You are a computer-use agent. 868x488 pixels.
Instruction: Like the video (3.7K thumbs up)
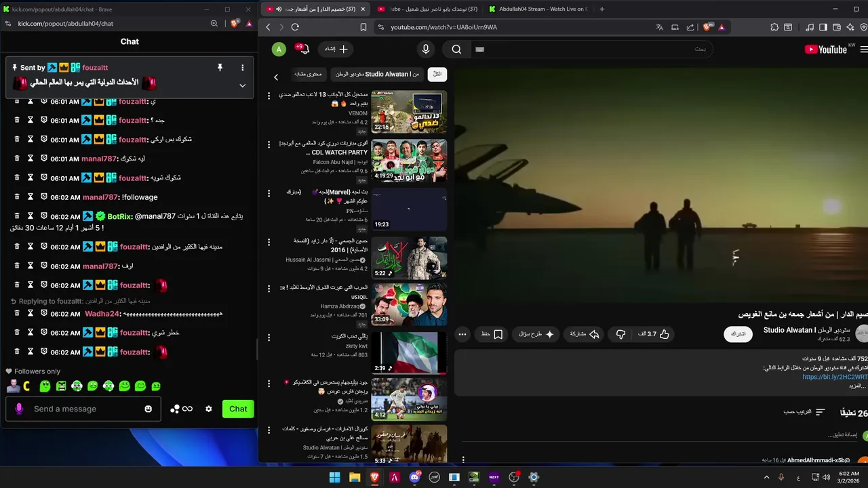(654, 334)
